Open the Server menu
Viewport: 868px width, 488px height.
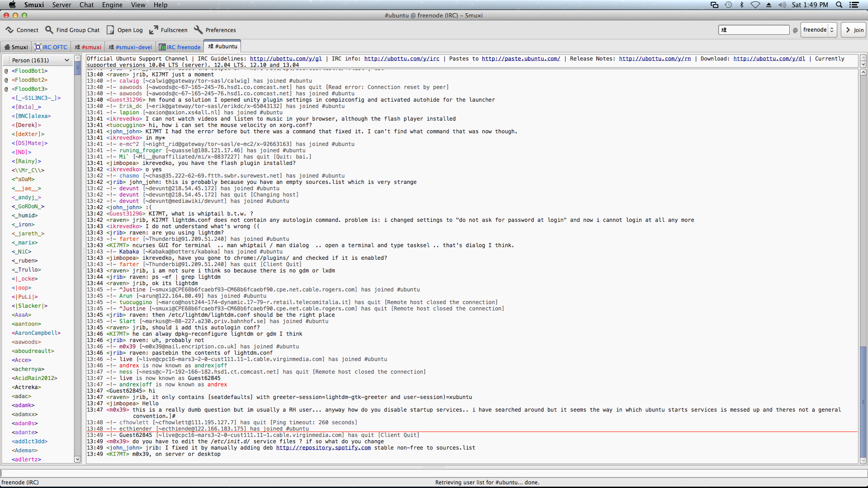pos(61,5)
